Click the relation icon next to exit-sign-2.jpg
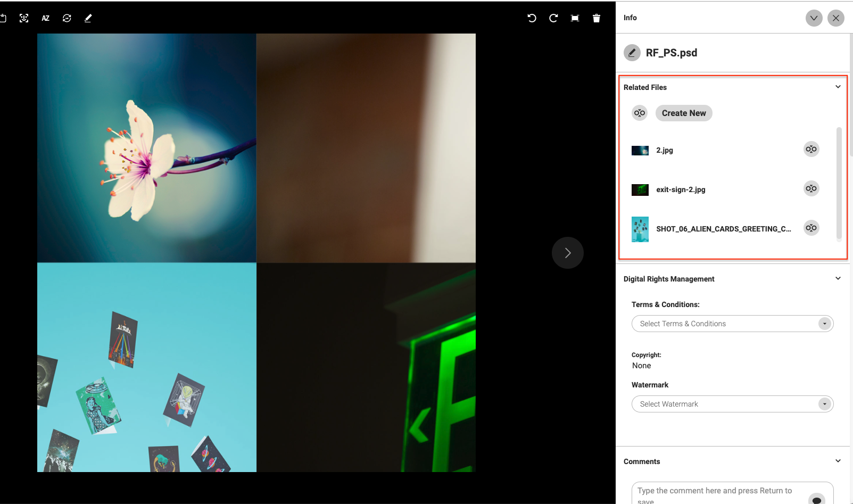The width and height of the screenshot is (853, 504). (811, 189)
